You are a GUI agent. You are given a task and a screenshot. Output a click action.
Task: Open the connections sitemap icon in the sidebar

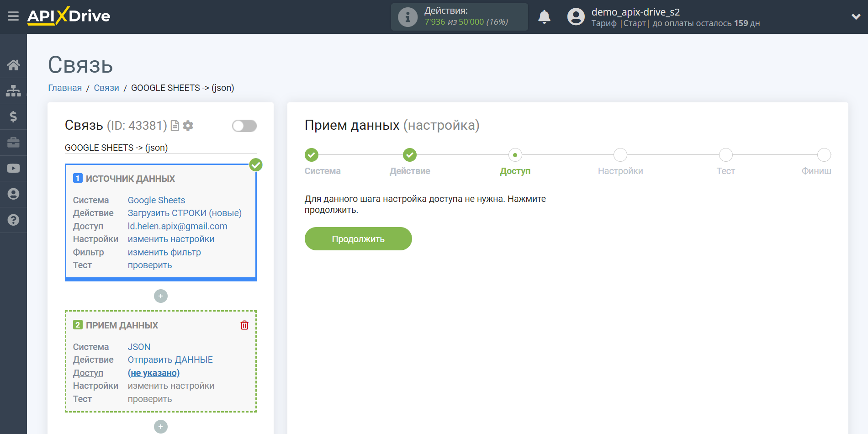click(13, 91)
